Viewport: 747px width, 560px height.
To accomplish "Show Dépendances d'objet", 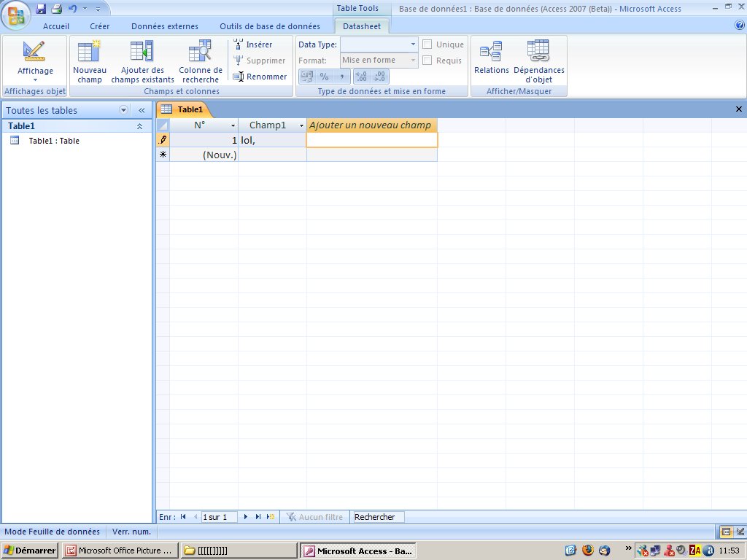I will tap(539, 62).
